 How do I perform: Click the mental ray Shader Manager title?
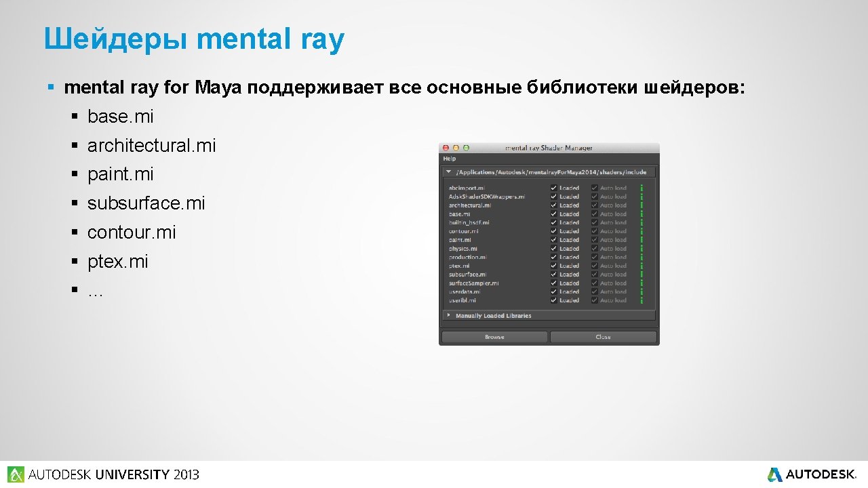[549, 148]
